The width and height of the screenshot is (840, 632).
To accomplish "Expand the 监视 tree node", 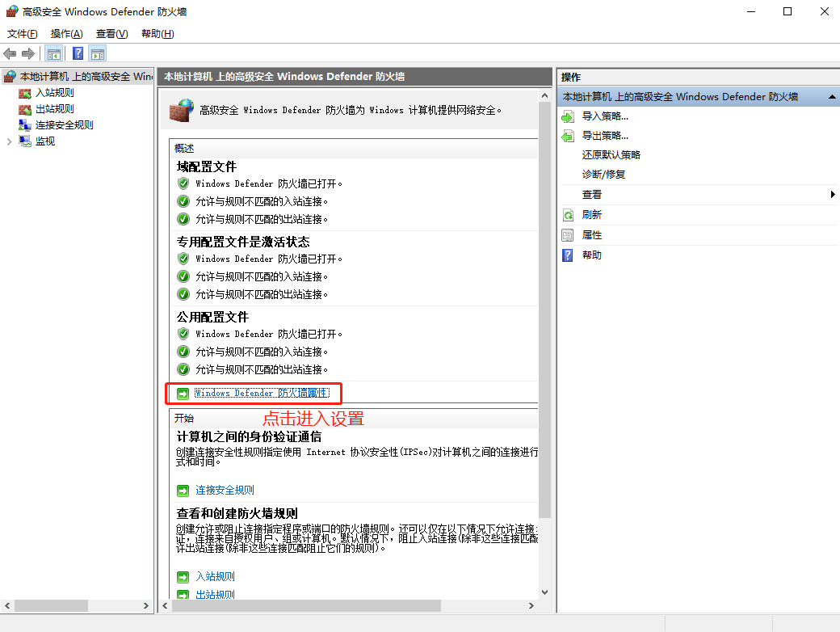I will [x=9, y=141].
